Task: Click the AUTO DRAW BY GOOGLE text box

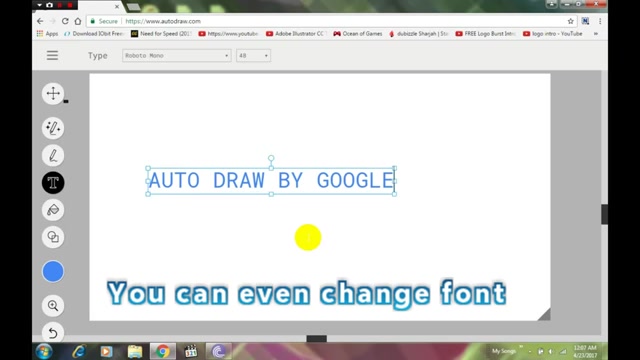Action: pos(271,181)
